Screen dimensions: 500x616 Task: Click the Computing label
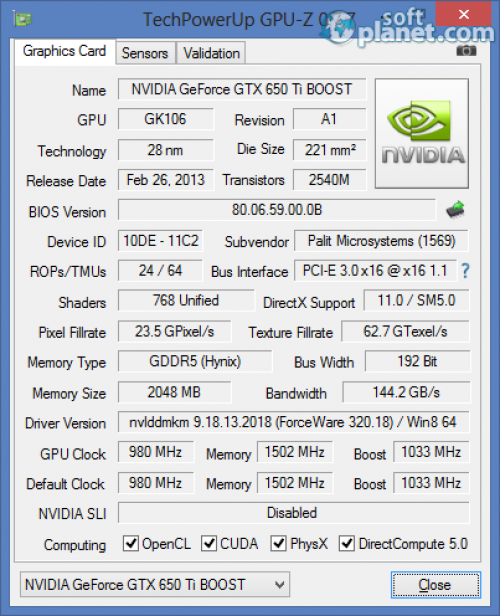click(75, 545)
